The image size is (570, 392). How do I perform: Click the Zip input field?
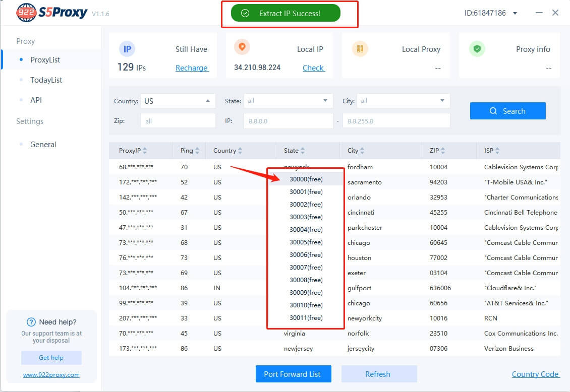tap(178, 121)
